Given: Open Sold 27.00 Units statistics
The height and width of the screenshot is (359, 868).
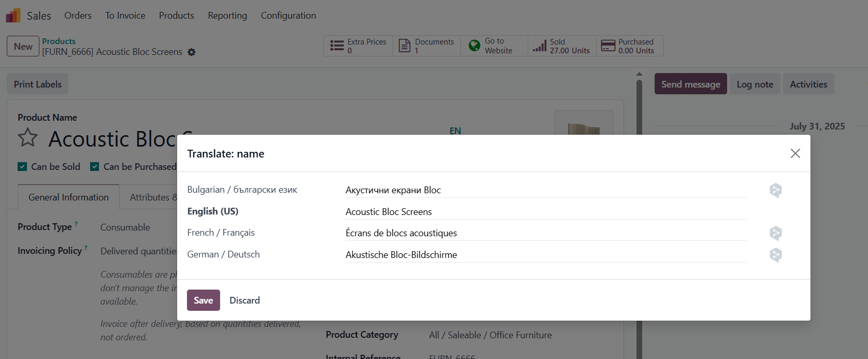Looking at the screenshot, I should pos(562,46).
